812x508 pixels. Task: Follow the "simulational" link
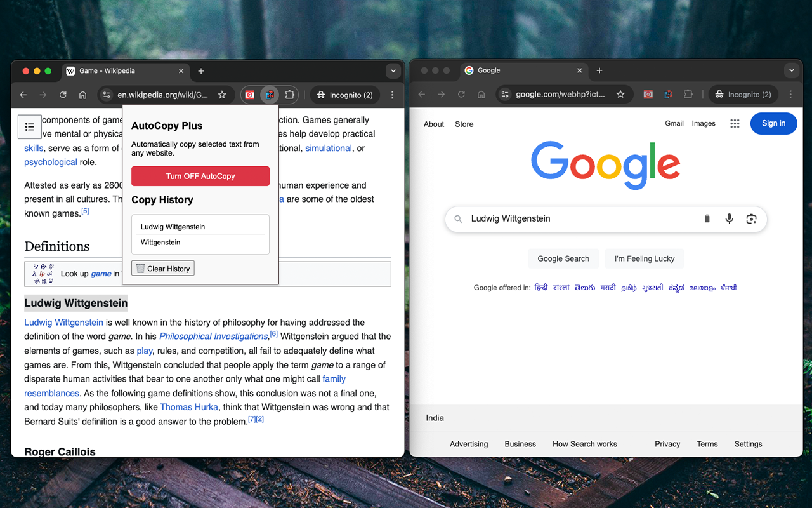tap(329, 148)
